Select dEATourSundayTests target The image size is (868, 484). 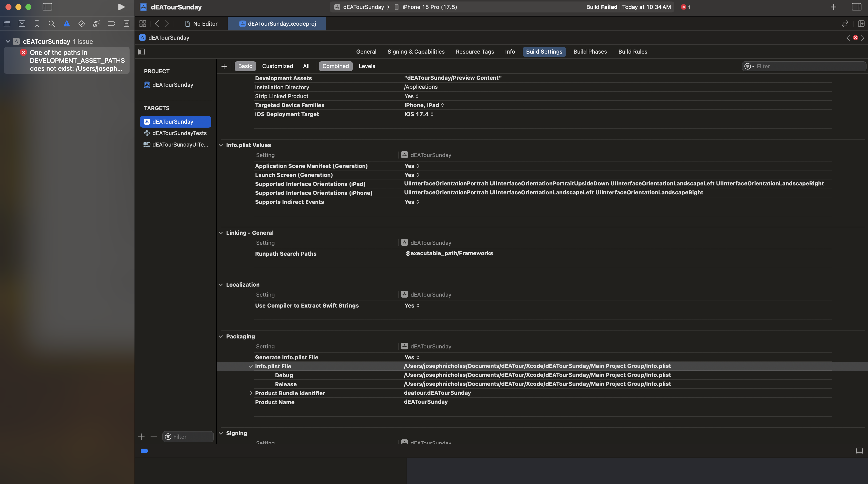tap(176, 133)
